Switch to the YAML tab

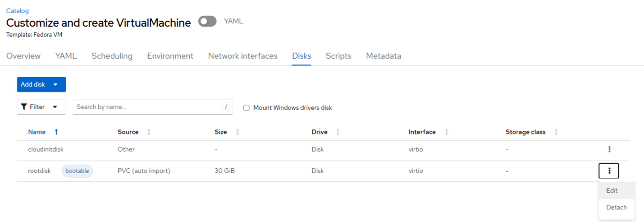[66, 56]
